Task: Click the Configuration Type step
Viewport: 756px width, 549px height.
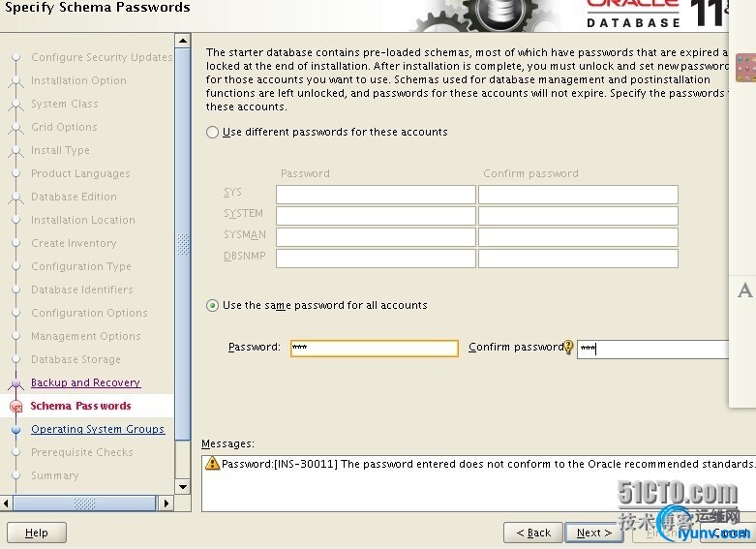Action: pyautogui.click(x=81, y=266)
